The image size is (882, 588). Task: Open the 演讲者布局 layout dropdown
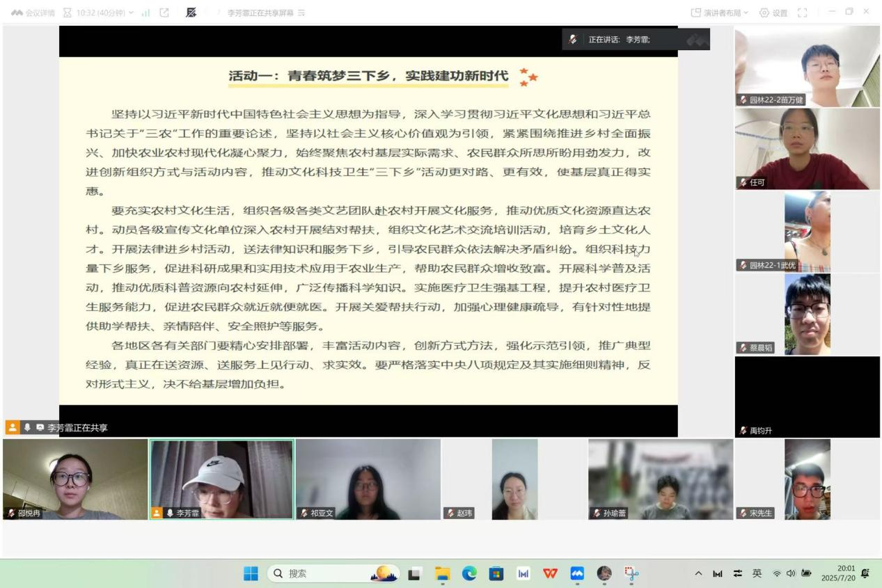click(x=719, y=13)
